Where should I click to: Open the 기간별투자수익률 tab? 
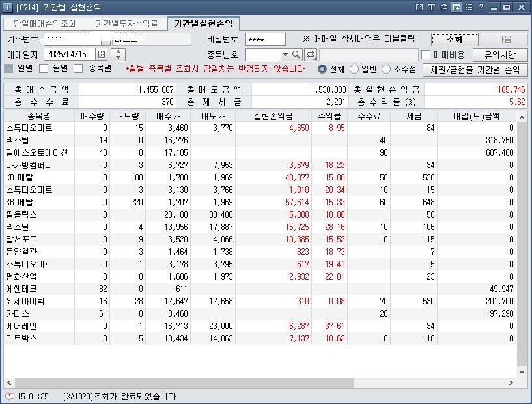click(126, 23)
